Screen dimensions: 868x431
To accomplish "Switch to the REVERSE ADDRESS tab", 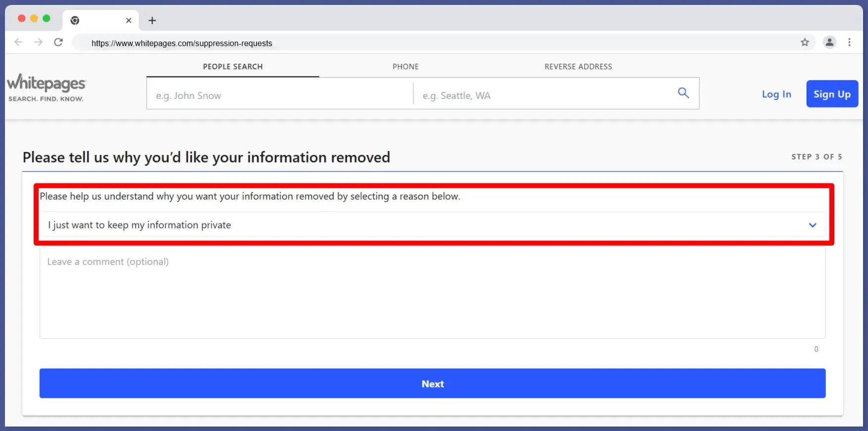I will 578,66.
